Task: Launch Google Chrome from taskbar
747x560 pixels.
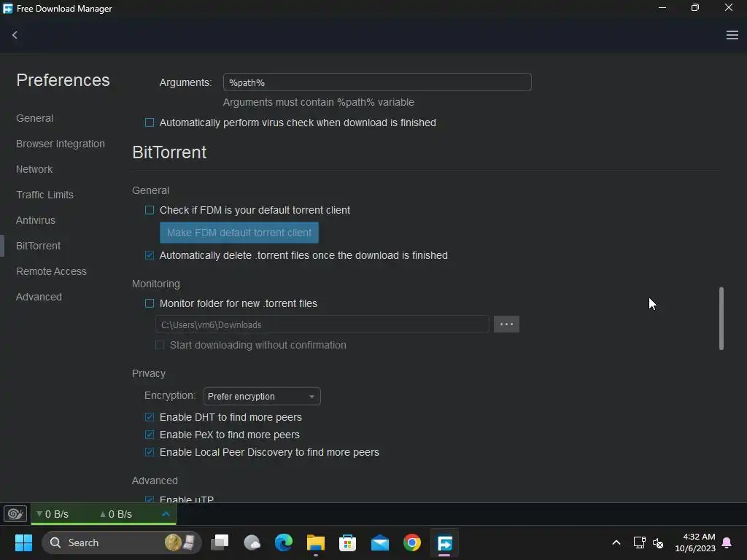Action: click(412, 542)
